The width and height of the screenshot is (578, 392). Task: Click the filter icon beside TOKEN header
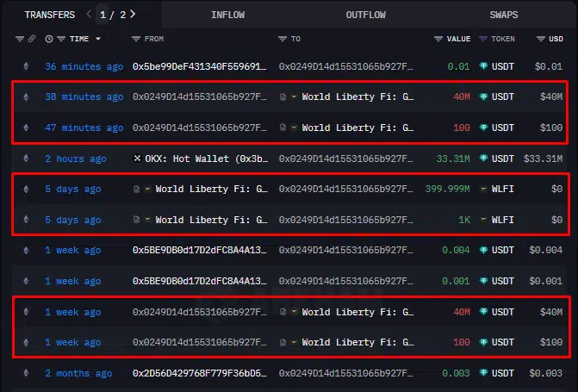(x=484, y=40)
